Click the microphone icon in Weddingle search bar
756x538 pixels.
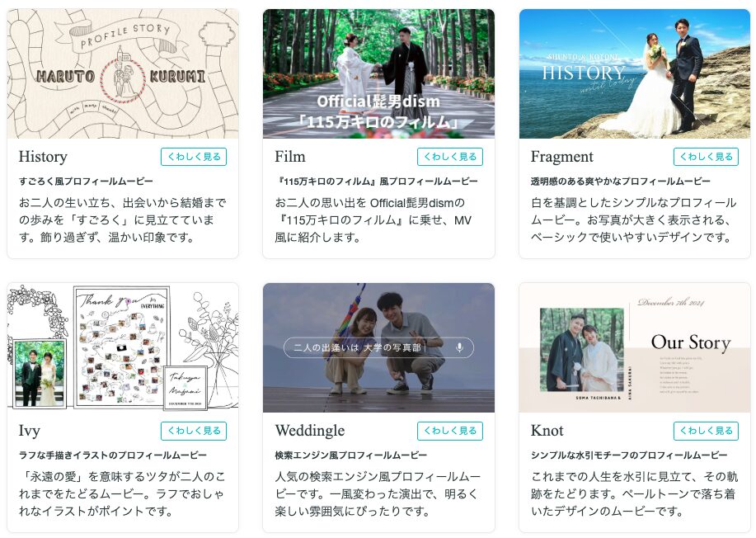459,347
